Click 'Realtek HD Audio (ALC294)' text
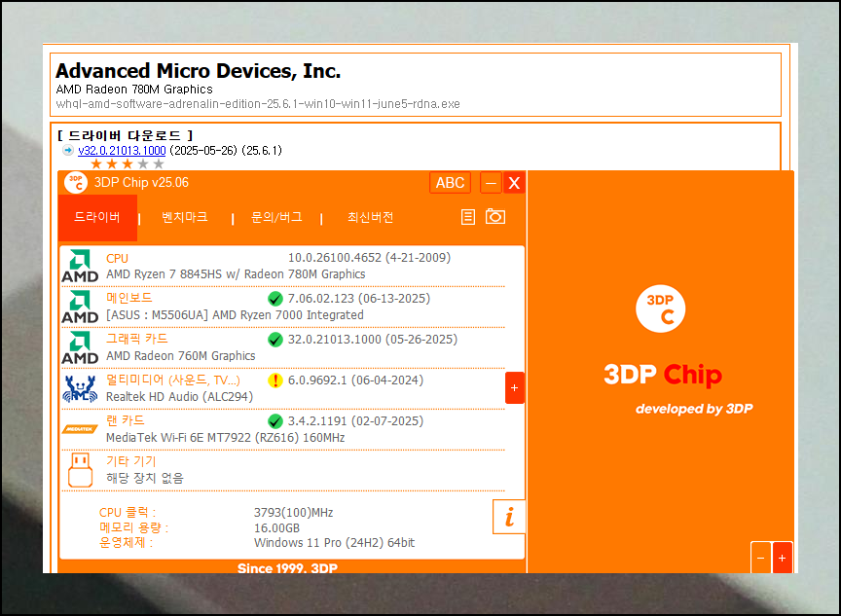 point(180,397)
